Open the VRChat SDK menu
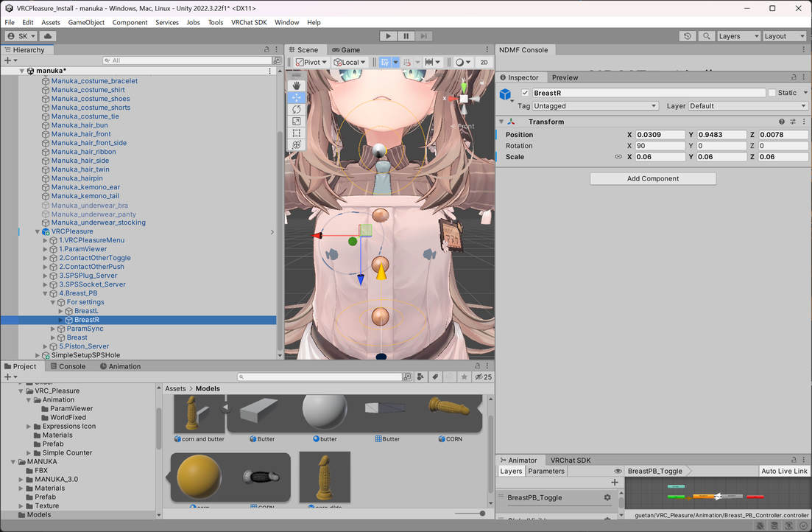 pyautogui.click(x=249, y=22)
